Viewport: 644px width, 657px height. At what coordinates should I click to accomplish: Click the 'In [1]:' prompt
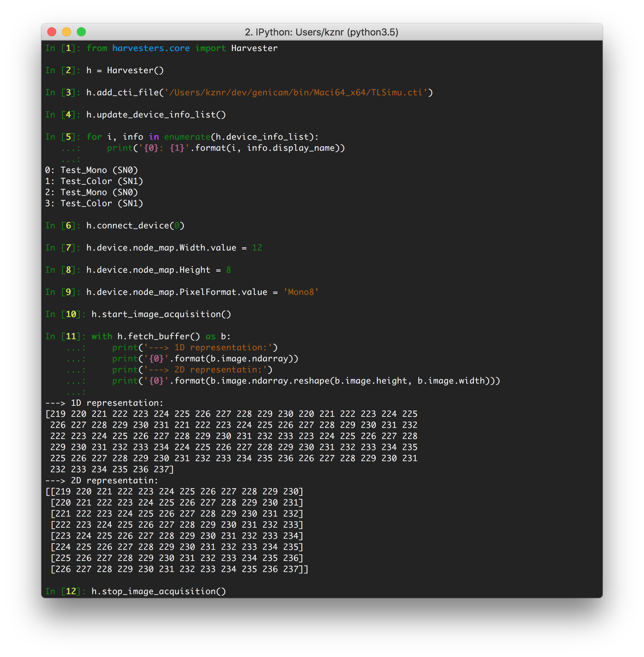tap(63, 48)
